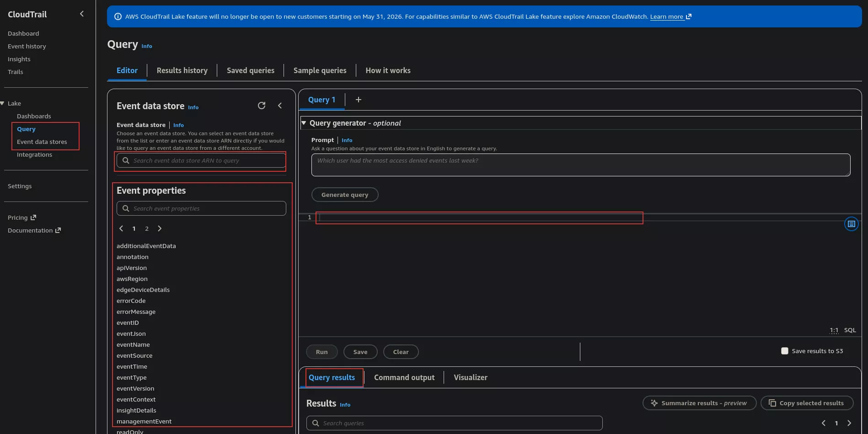868x434 pixels.
Task: Collapse the Event data store panel
Action: 280,106
